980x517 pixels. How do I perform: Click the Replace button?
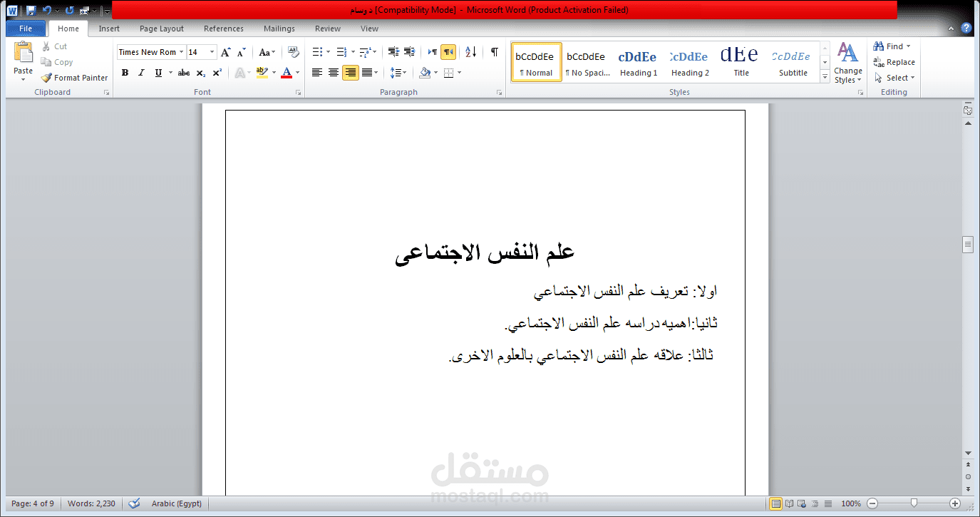coord(894,62)
